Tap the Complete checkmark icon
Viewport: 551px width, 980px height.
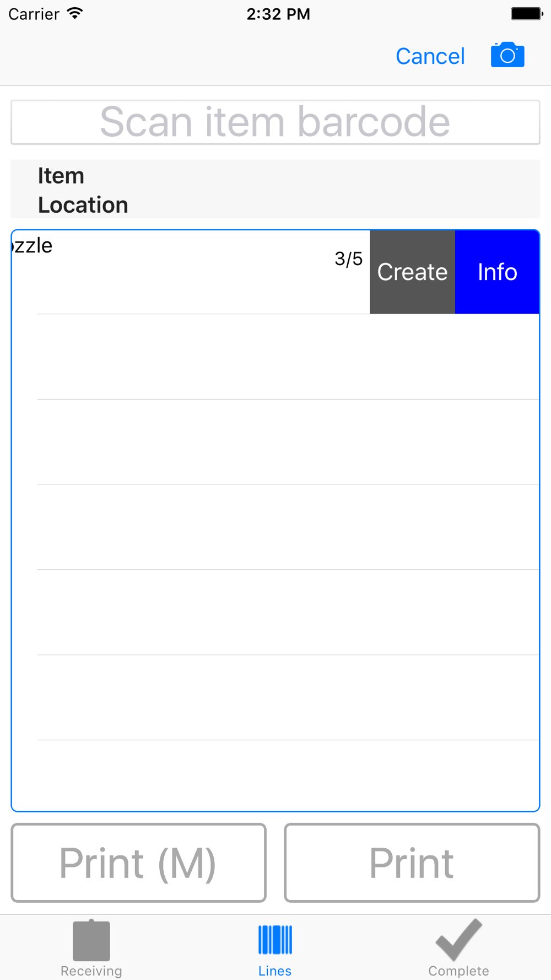coord(458,939)
